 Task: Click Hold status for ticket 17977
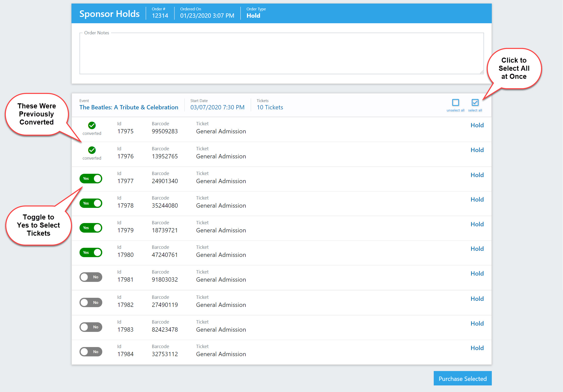477,175
